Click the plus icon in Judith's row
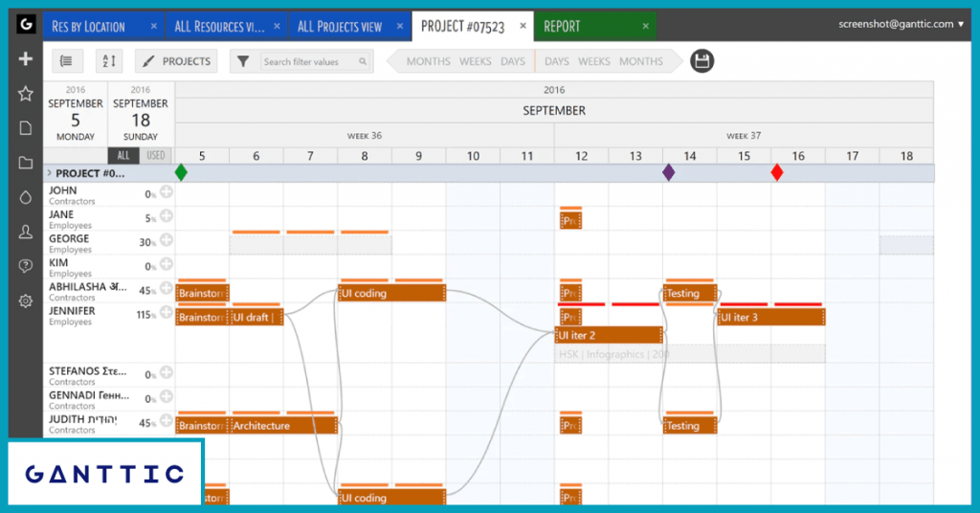Screen dimensions: 980x513 [167, 421]
